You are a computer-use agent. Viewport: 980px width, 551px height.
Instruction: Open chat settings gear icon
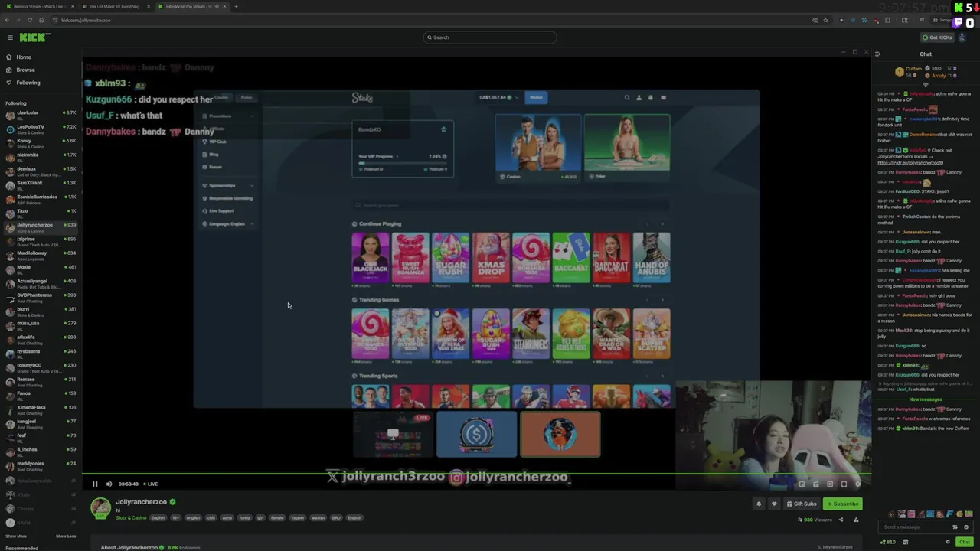tap(948, 542)
